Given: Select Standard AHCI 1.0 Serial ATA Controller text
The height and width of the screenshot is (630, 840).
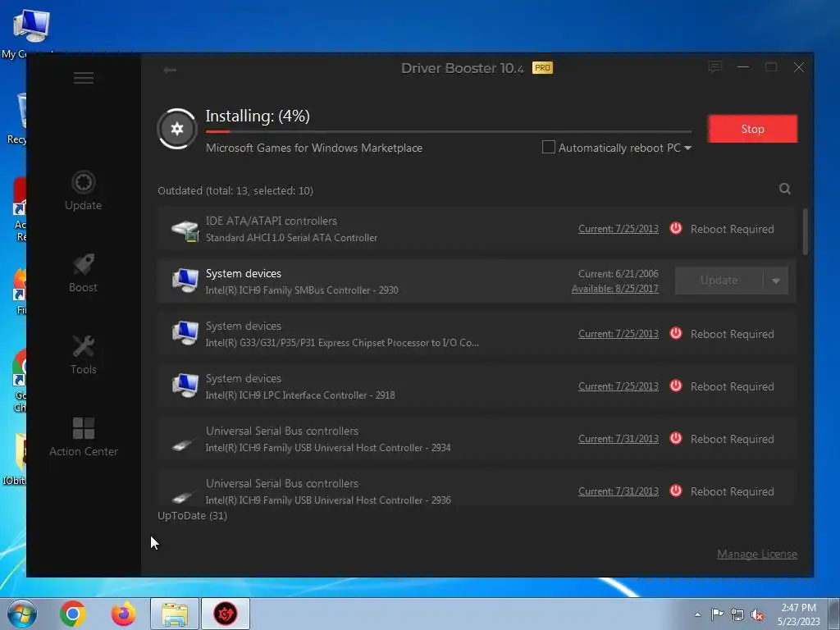Looking at the screenshot, I should (291, 238).
